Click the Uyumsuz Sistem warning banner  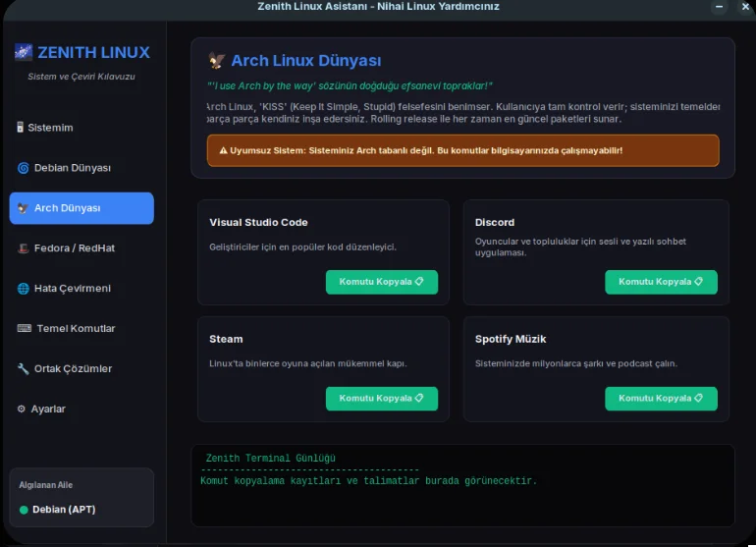(x=462, y=150)
